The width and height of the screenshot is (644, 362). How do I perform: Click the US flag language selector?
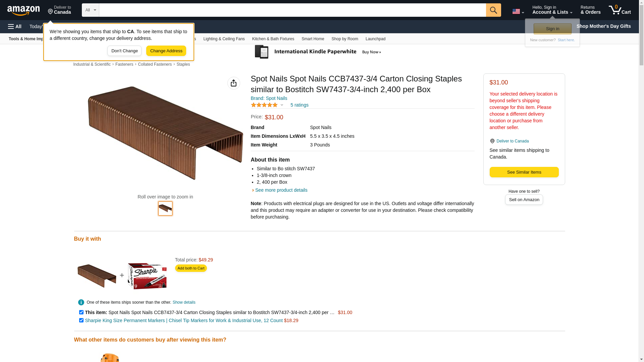click(x=518, y=11)
